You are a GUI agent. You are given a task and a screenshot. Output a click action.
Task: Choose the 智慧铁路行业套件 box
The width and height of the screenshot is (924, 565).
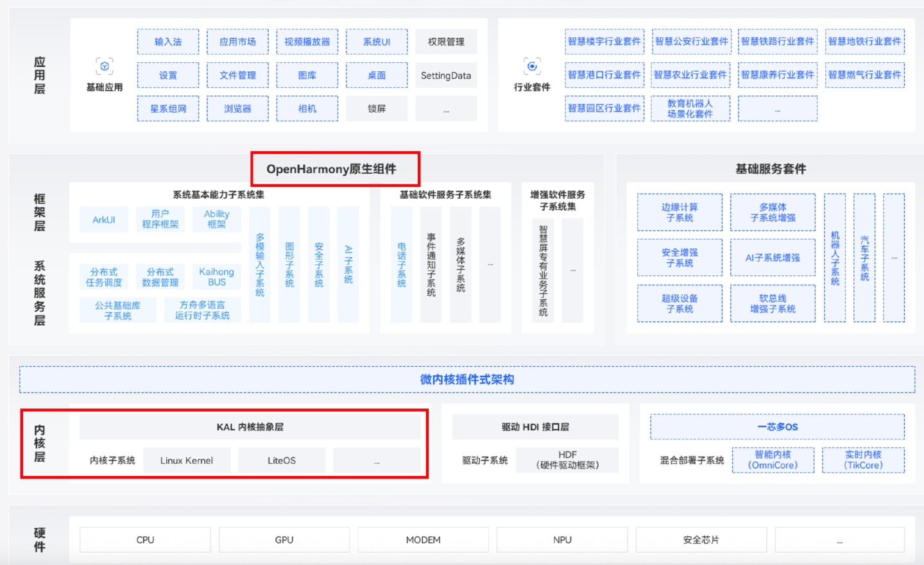[x=778, y=41]
